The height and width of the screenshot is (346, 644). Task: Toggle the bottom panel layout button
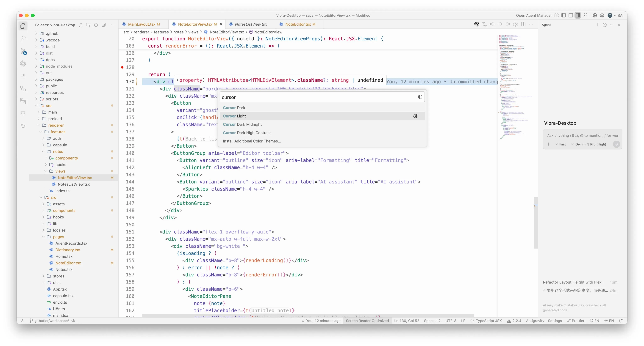[x=571, y=16]
